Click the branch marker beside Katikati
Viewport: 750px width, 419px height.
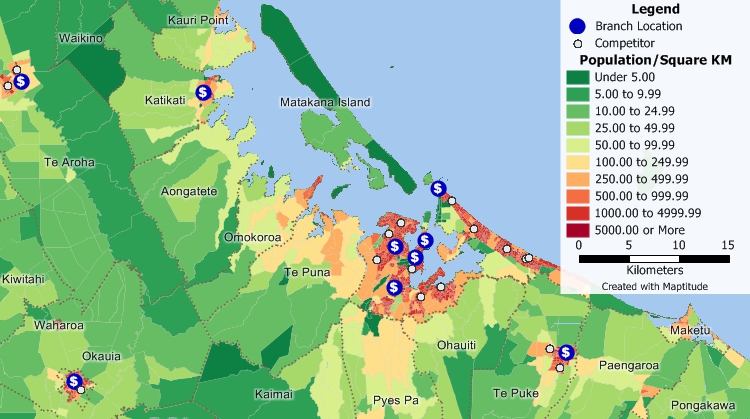pos(203,92)
